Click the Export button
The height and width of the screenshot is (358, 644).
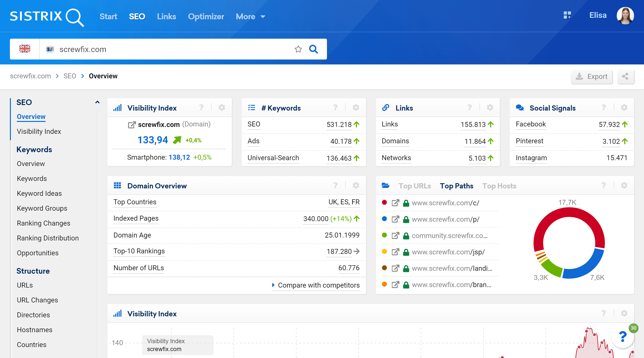click(x=591, y=77)
